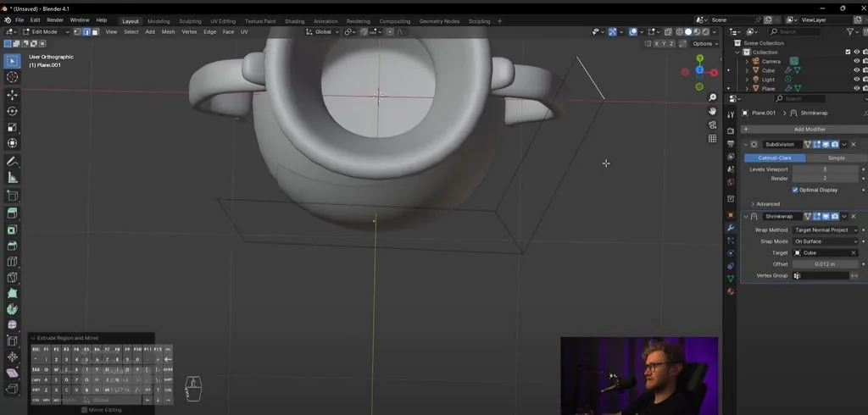
Task: Select Simple subdivision type
Action: (835, 158)
